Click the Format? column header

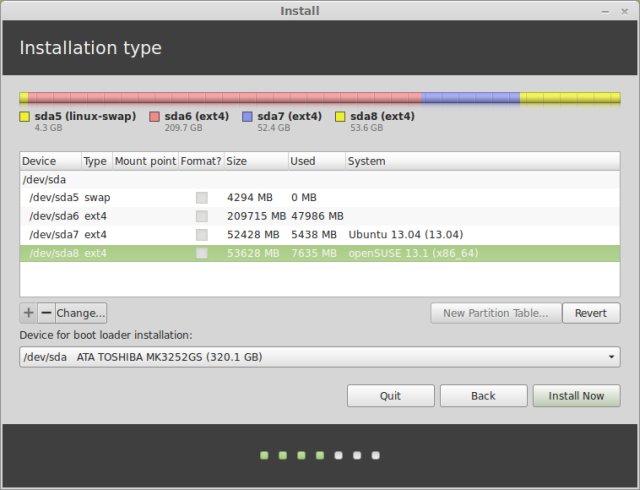coord(201,161)
